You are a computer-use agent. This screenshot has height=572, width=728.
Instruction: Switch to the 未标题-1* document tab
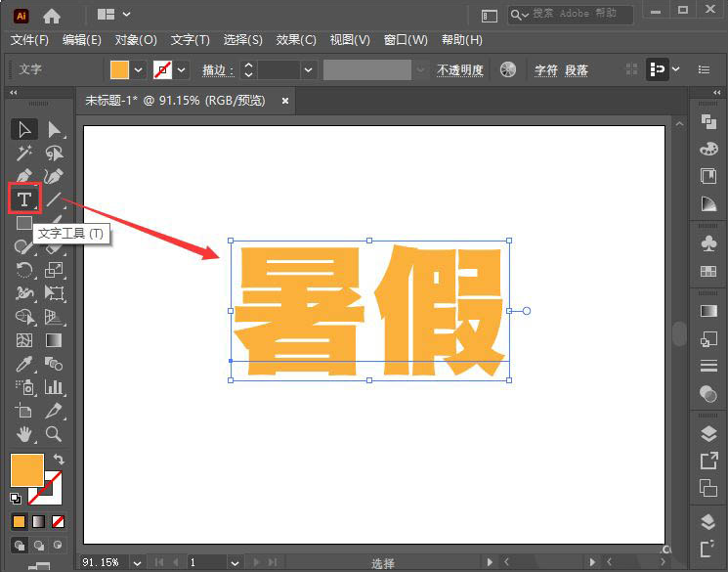175,101
